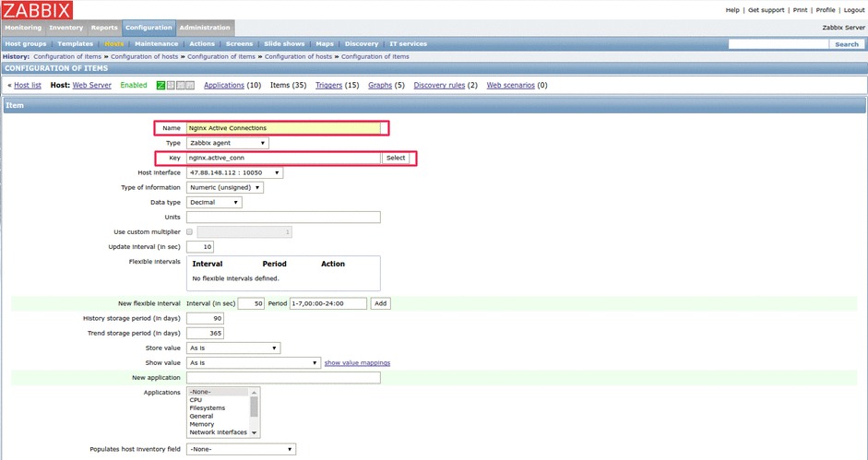Go to Templates submenu
868x460 pixels.
click(x=76, y=43)
